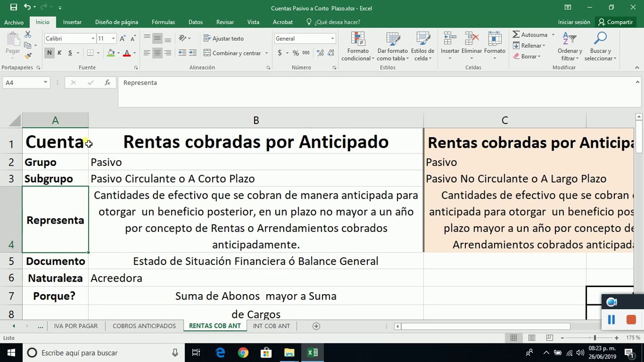The height and width of the screenshot is (362, 644).
Task: Switch to Diseño de página tab
Action: [x=117, y=22]
